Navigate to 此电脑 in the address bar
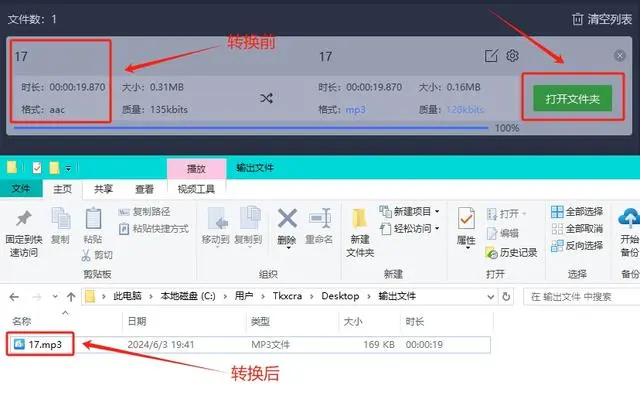This screenshot has width=640, height=399. coord(127,296)
